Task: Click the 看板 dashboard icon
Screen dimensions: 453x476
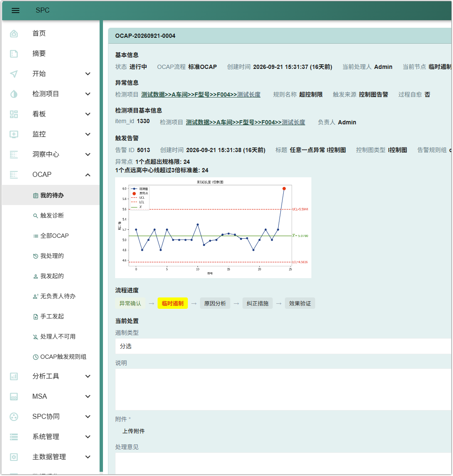Action: coord(14,114)
